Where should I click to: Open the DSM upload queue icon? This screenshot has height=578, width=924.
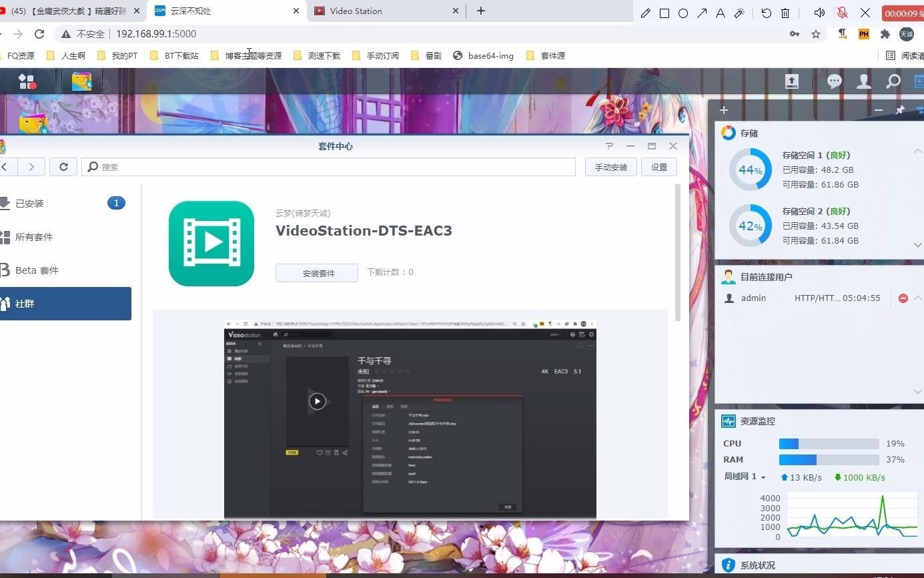pos(791,81)
